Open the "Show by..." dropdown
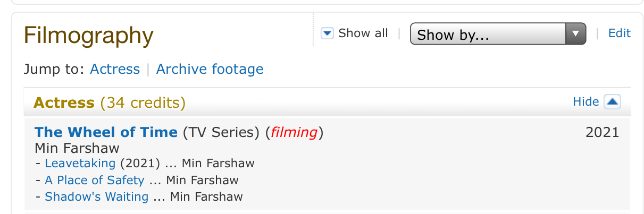Viewport: 644px width, 214px height. pyautogui.click(x=498, y=35)
